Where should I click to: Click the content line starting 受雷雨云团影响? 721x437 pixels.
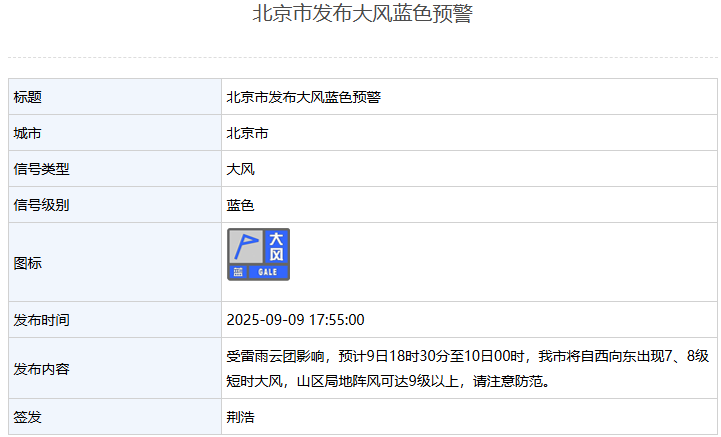click(x=468, y=356)
